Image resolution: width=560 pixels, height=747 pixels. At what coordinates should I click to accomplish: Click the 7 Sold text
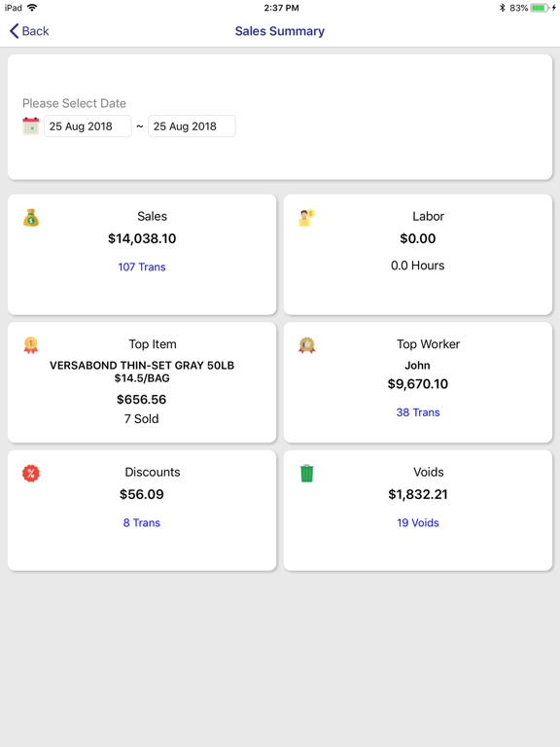point(142,419)
